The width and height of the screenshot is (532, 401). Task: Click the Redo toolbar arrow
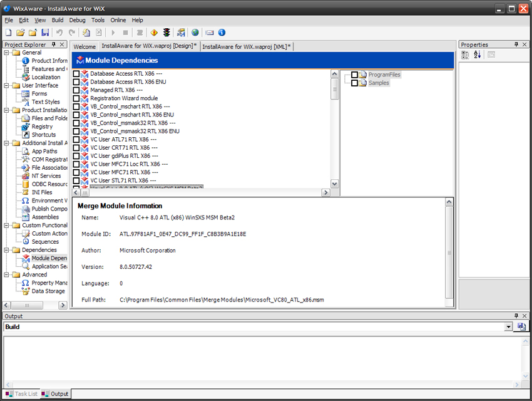pos(71,33)
